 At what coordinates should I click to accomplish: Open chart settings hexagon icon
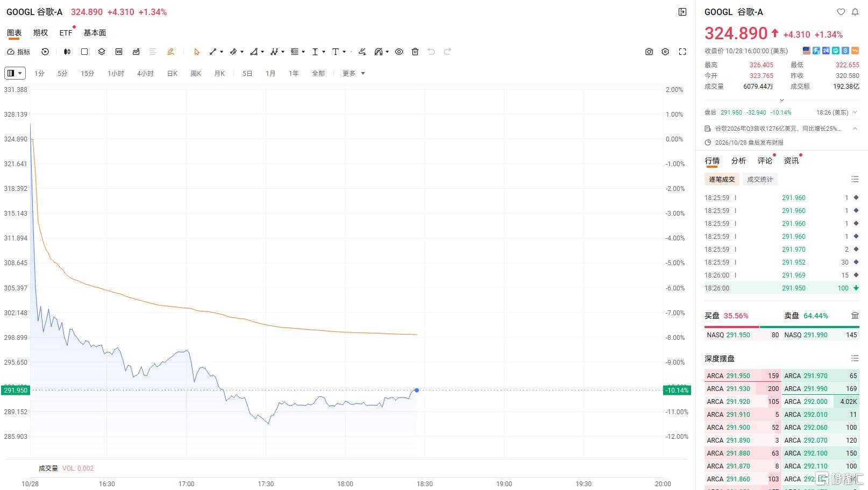click(x=665, y=52)
